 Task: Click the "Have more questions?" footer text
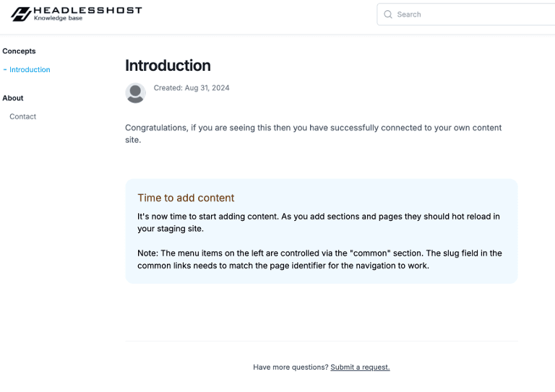point(291,367)
